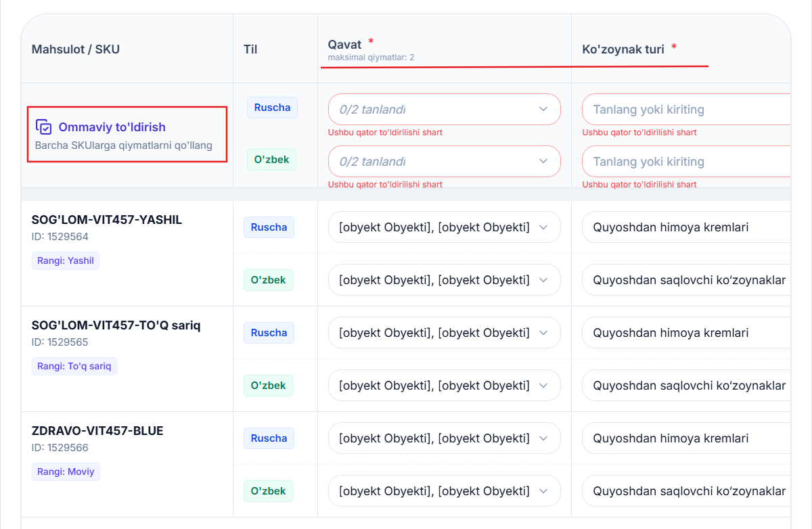
Task: Click the bulk-fill Ruscha Ko'zoynak turi input
Action: point(686,109)
